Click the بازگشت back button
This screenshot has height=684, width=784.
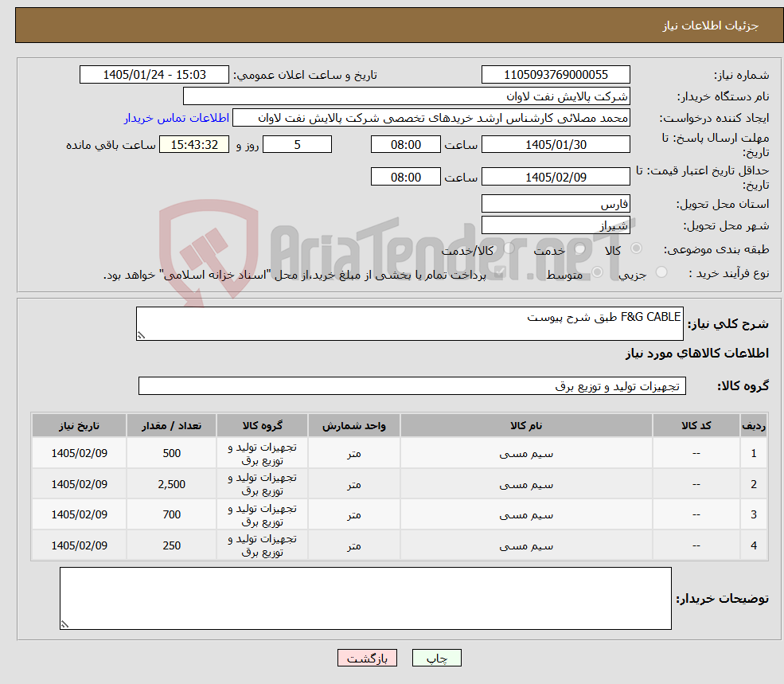point(367,658)
